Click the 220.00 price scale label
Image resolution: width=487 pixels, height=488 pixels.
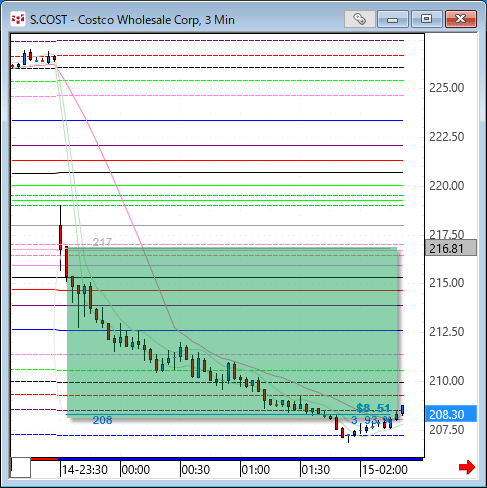click(x=446, y=185)
